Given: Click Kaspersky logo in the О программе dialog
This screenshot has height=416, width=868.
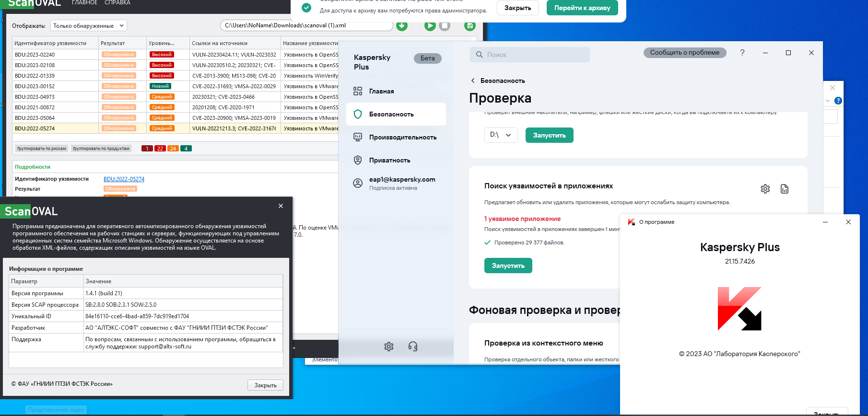Looking at the screenshot, I should 739,309.
